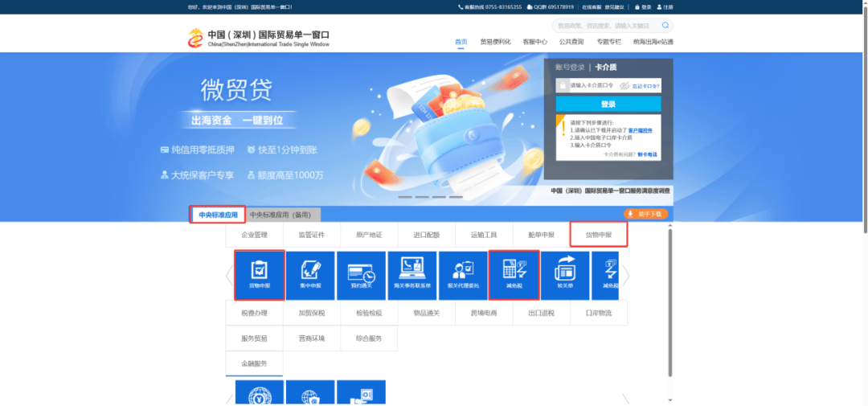Open the 集中申报 tile

(x=310, y=275)
